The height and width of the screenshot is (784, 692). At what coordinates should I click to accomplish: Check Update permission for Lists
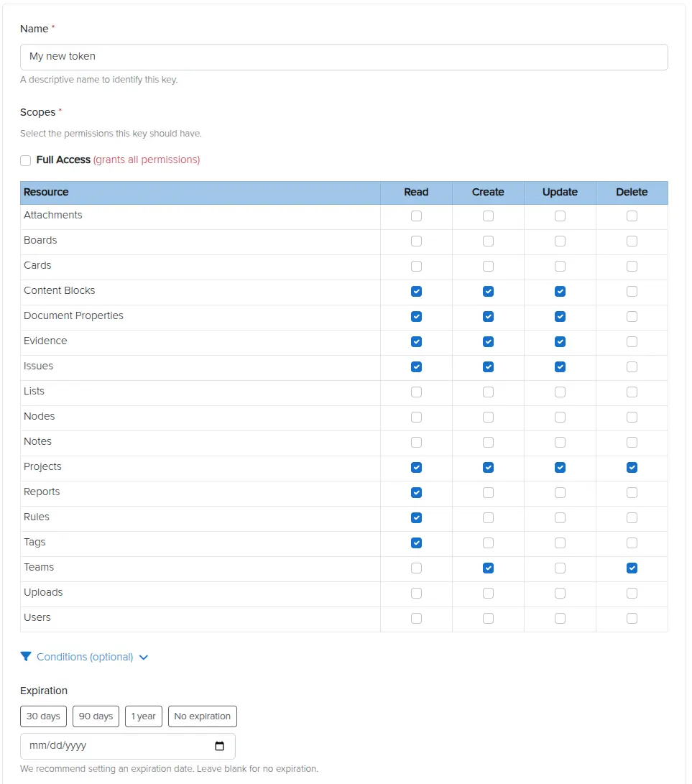coord(560,392)
